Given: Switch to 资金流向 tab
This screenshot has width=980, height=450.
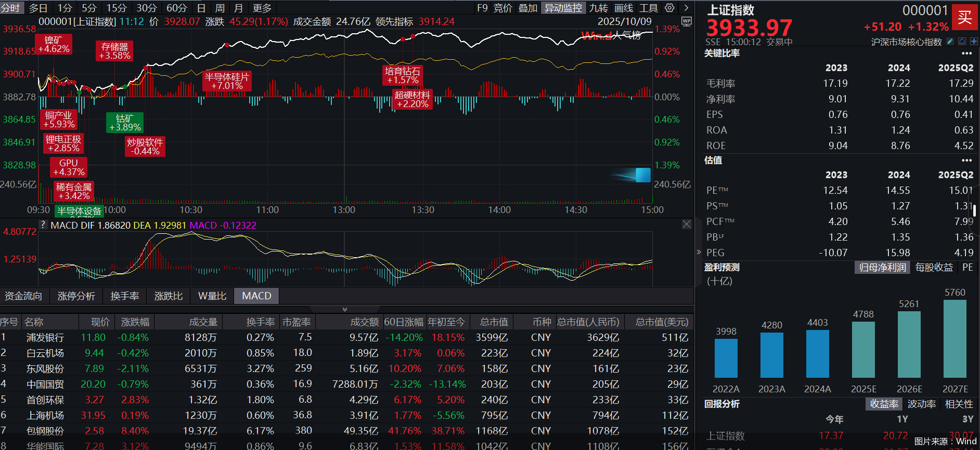Looking at the screenshot, I should click(23, 296).
